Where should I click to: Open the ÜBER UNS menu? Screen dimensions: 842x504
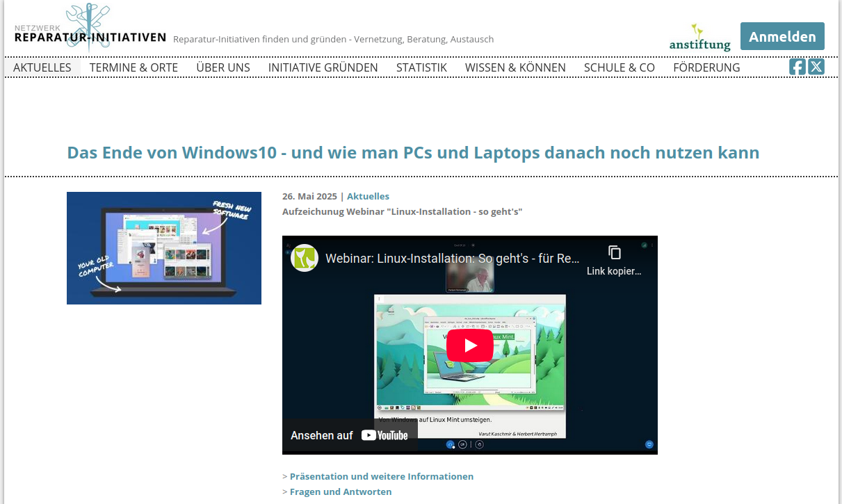pyautogui.click(x=223, y=67)
